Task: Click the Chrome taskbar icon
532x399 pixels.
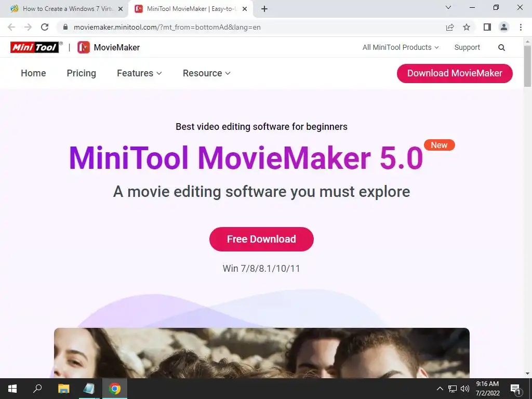Action: tap(115, 389)
